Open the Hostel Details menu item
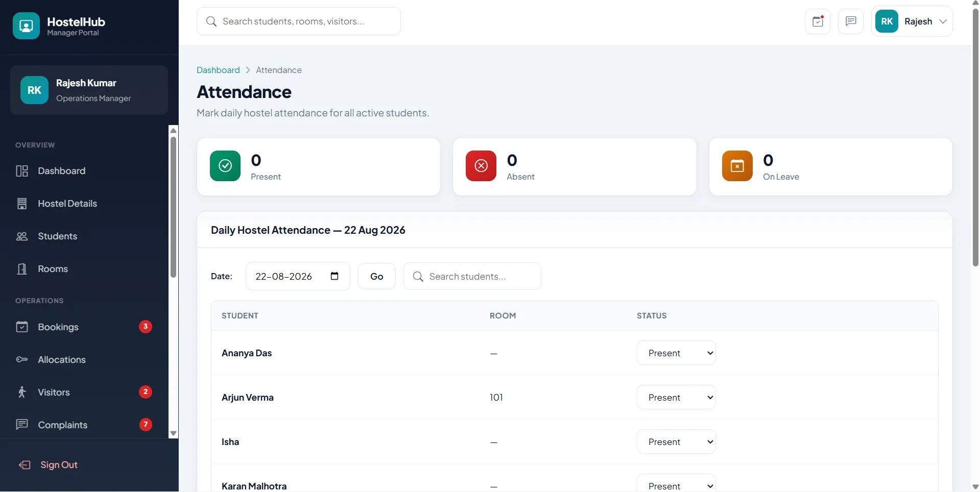 [84, 204]
